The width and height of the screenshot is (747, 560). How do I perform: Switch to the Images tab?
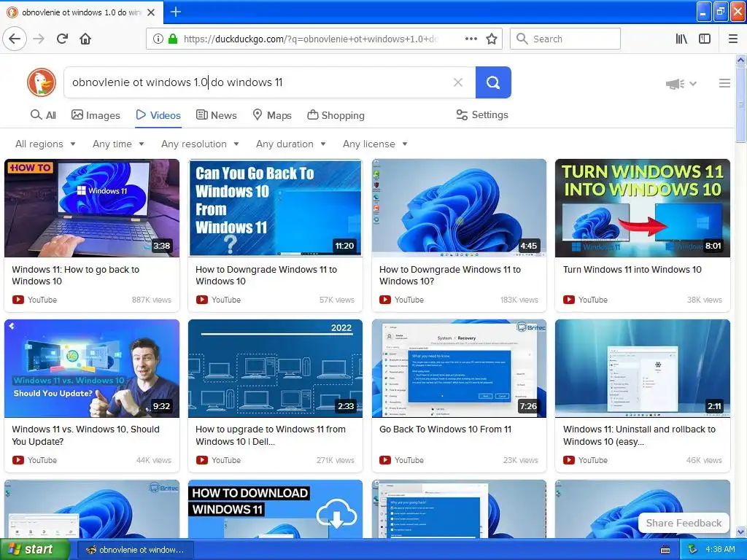pyautogui.click(x=96, y=115)
